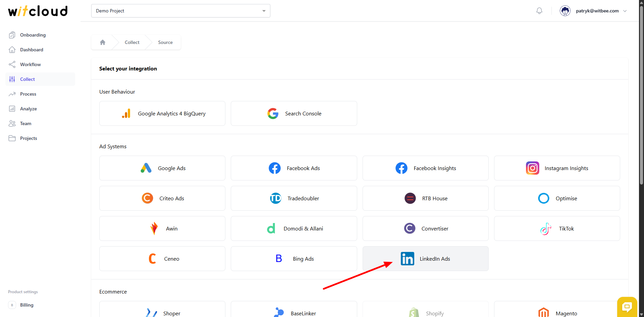Choose the Facebook Ads integration
Screen dimensions: 644x317
click(x=294, y=168)
